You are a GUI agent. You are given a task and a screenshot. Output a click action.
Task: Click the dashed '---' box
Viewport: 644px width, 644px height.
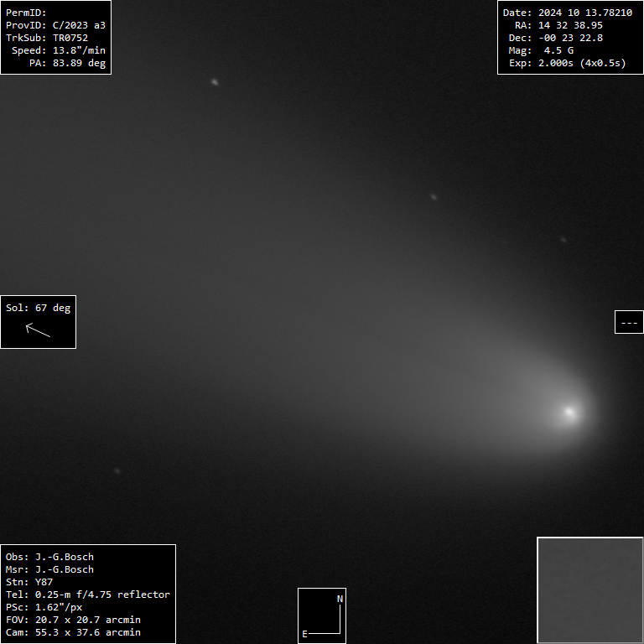point(629,322)
